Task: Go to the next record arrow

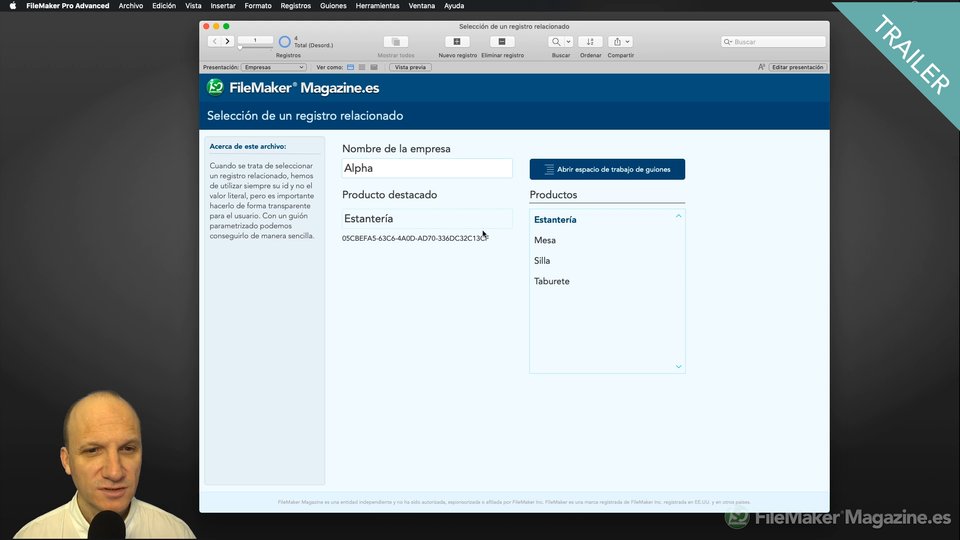Action: coord(227,41)
